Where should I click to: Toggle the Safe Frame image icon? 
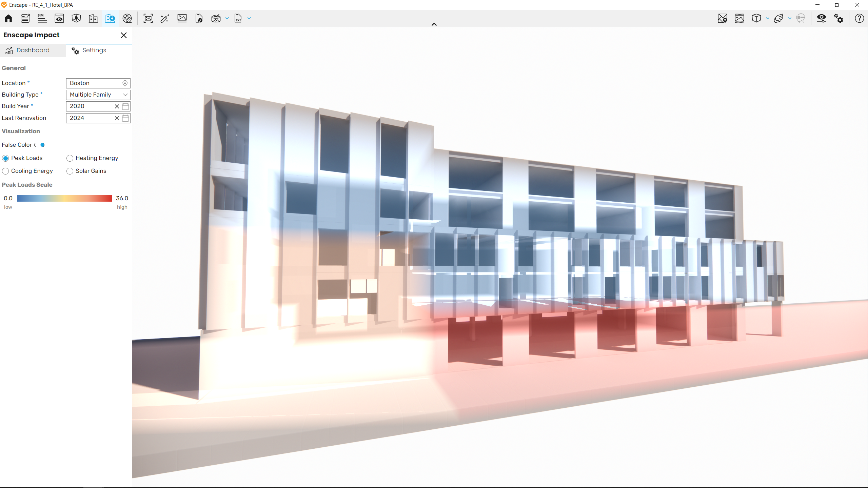click(x=739, y=18)
